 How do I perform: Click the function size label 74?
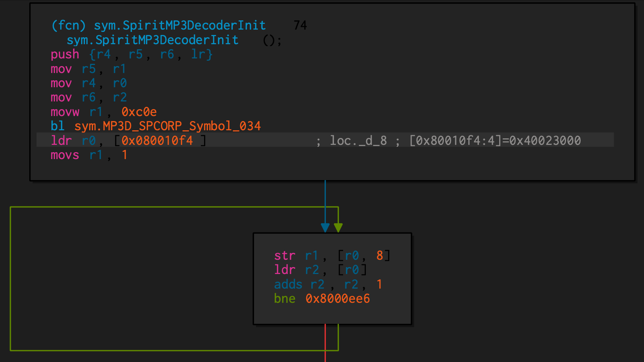coord(300,25)
